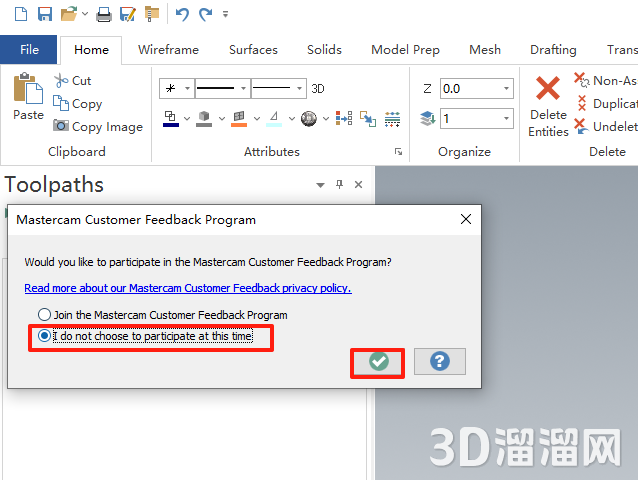Screen dimensions: 638x480
Task: Select I do not choose to participate option
Action: click(x=44, y=337)
